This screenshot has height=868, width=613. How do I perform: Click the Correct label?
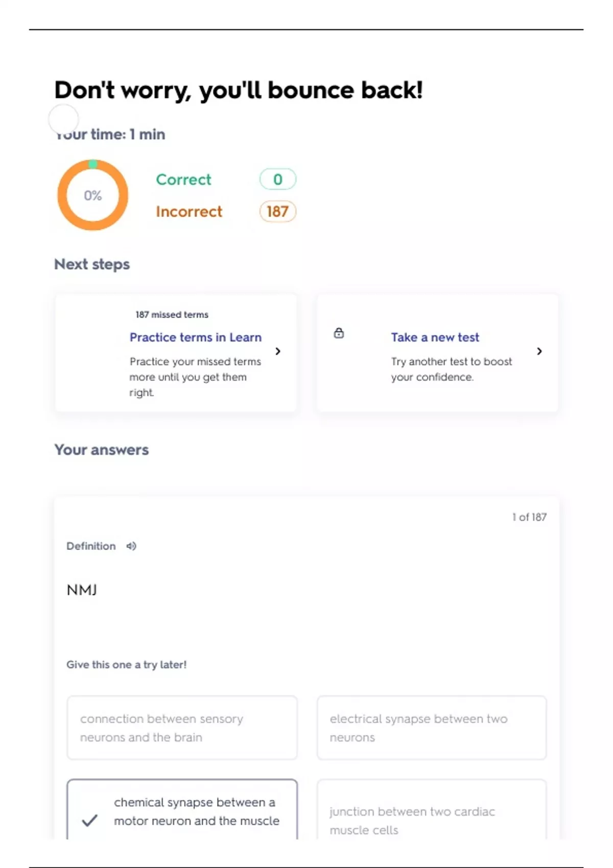click(x=183, y=179)
